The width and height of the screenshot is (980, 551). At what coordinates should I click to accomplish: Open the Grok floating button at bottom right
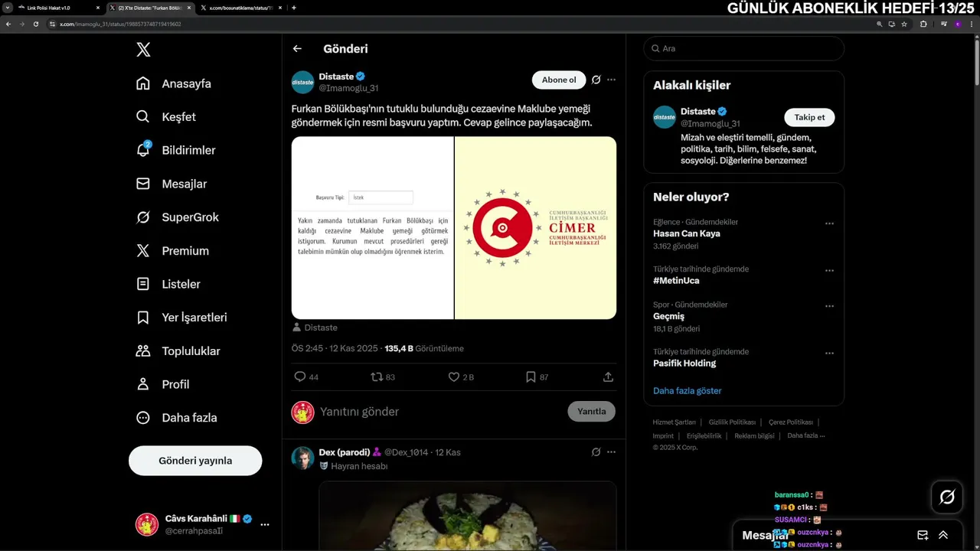(x=947, y=497)
